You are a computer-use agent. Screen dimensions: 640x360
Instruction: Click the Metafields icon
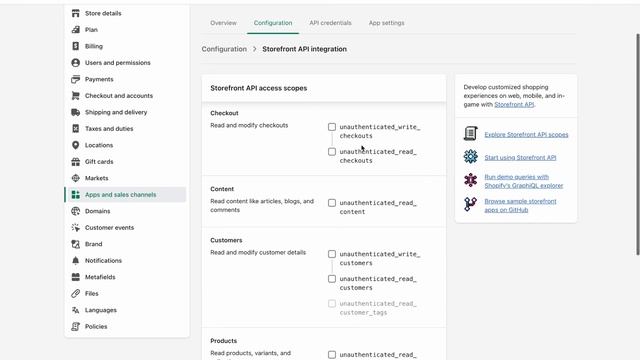(x=76, y=277)
